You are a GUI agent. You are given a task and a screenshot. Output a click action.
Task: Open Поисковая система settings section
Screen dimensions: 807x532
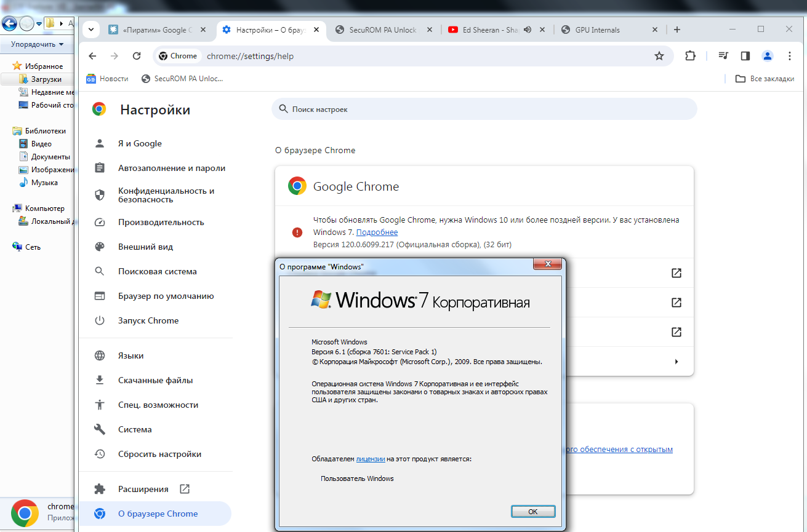point(155,271)
